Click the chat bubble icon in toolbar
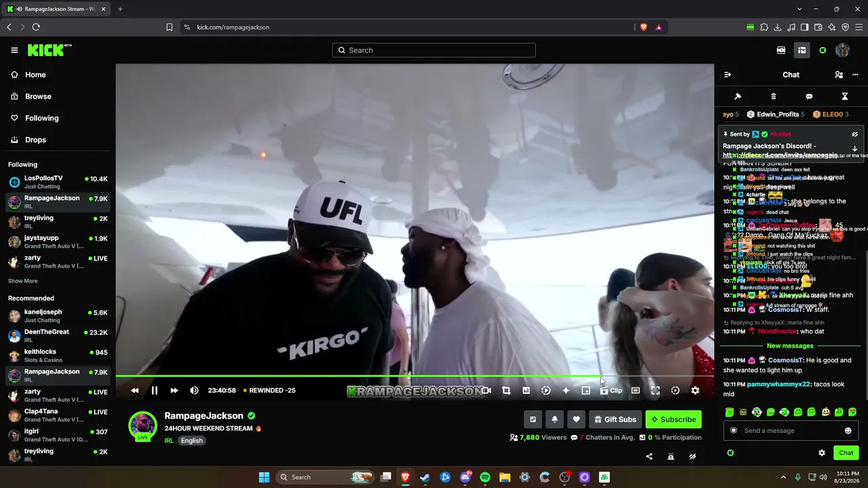The image size is (868, 488). coord(809,96)
